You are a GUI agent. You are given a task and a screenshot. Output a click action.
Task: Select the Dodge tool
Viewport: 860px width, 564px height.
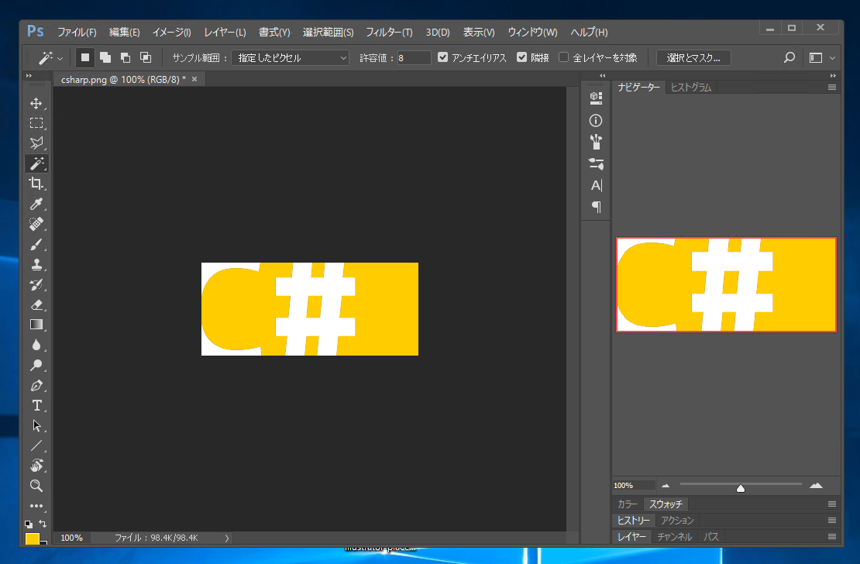[x=36, y=365]
